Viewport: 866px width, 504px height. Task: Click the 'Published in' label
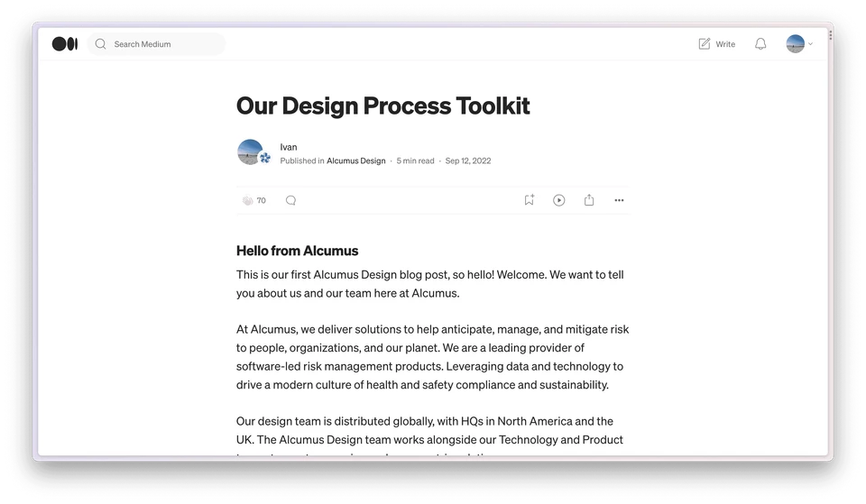point(302,160)
